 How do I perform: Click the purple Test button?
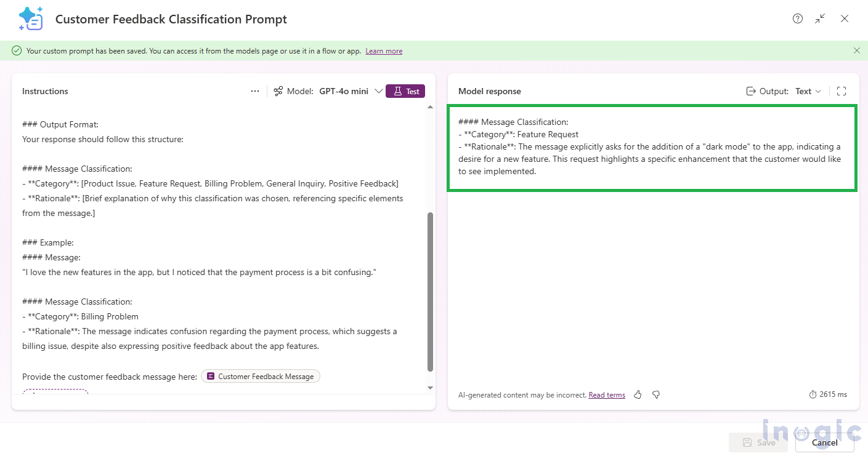(405, 91)
